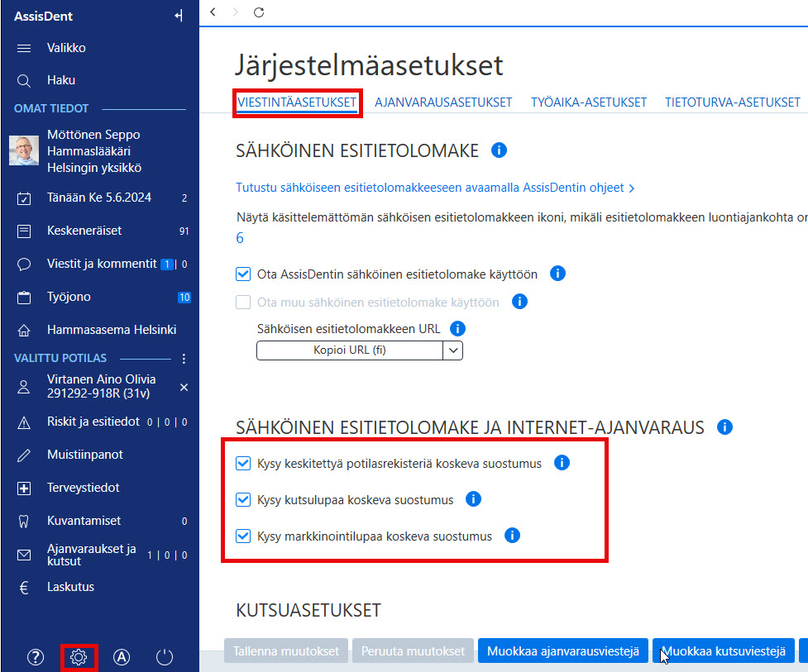Click the Työjono badge showing 10
The height and width of the screenshot is (672, 808).
click(x=184, y=297)
